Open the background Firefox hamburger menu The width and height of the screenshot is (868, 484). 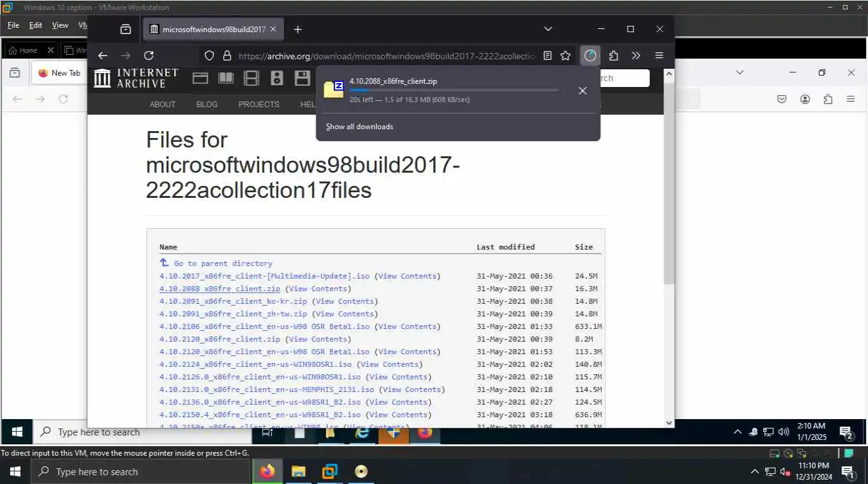(851, 99)
